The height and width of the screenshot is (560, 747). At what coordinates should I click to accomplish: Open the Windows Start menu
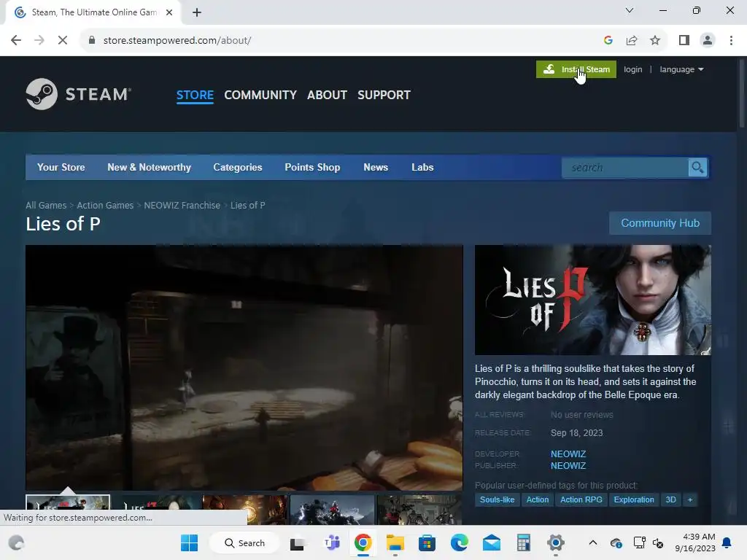pos(189,542)
